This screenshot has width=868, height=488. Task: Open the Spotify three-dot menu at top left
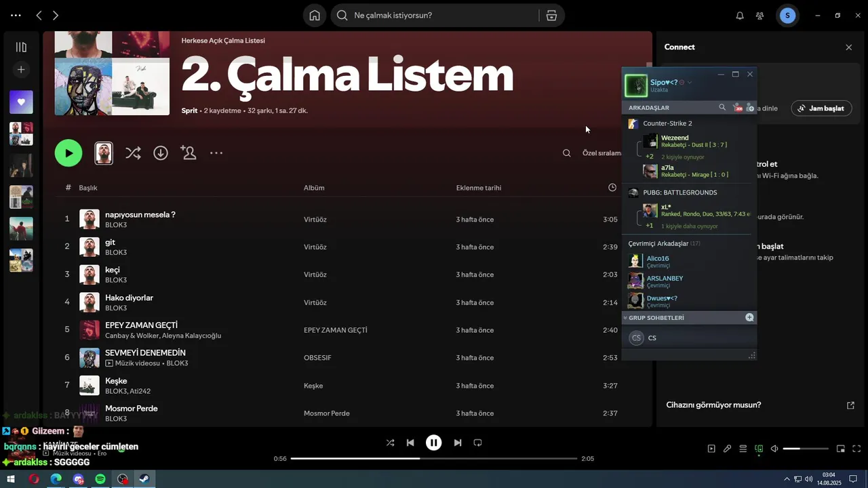[x=16, y=15]
